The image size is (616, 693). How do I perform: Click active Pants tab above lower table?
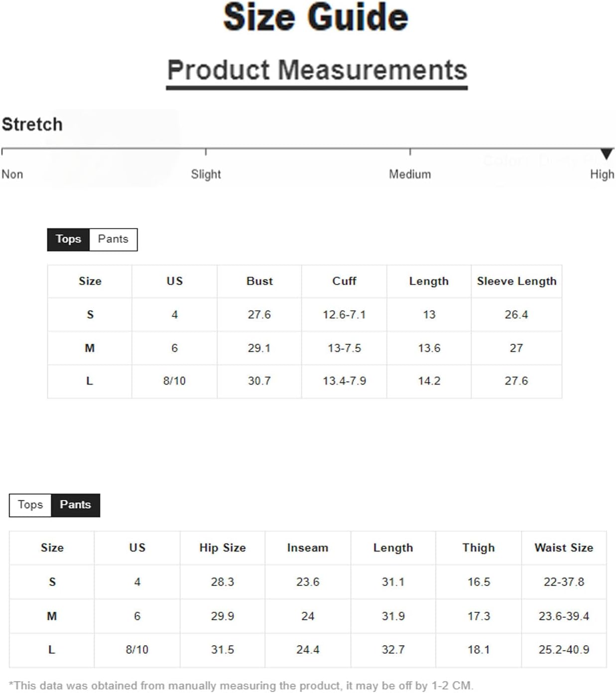[75, 505]
